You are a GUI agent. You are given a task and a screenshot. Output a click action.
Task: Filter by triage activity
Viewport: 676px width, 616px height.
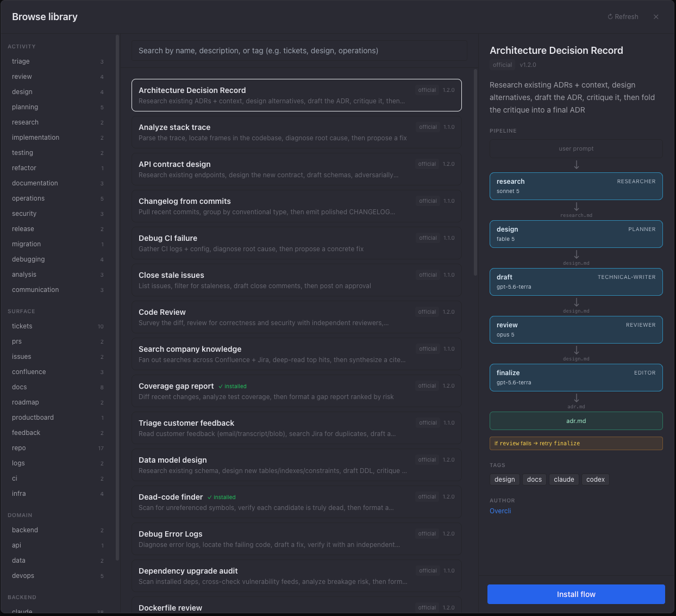point(58,61)
